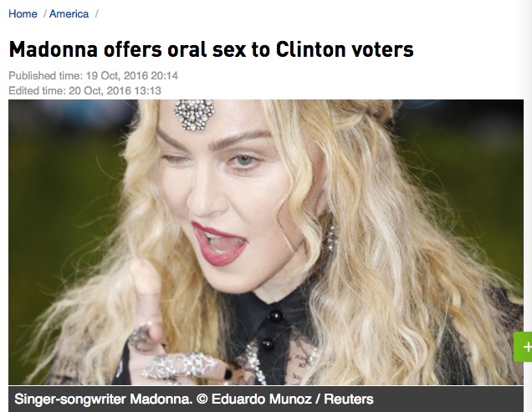Open the green plus side button
The width and height of the screenshot is (532, 412).
click(523, 347)
